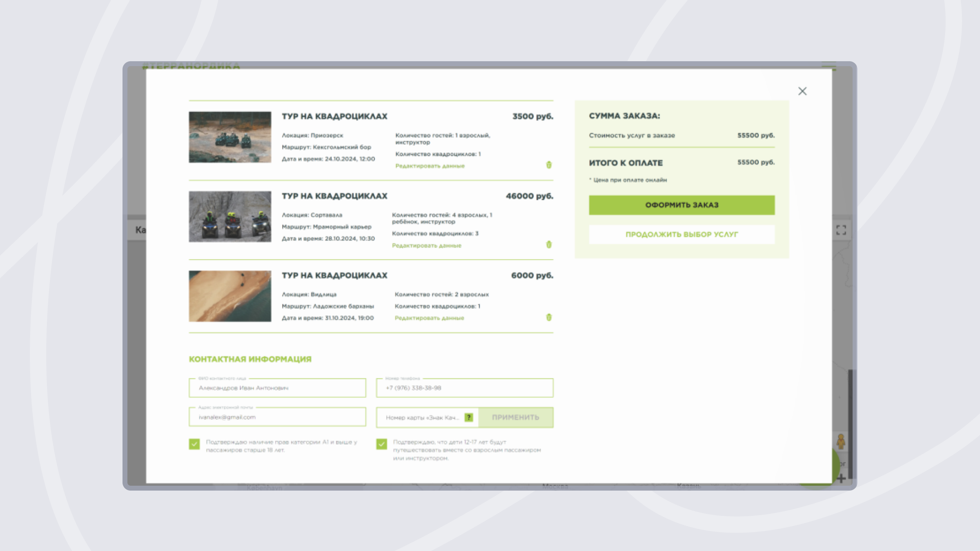Toggle the children 12-17 confirmation checkbox
Viewport: 980px width, 551px height.
381,444
